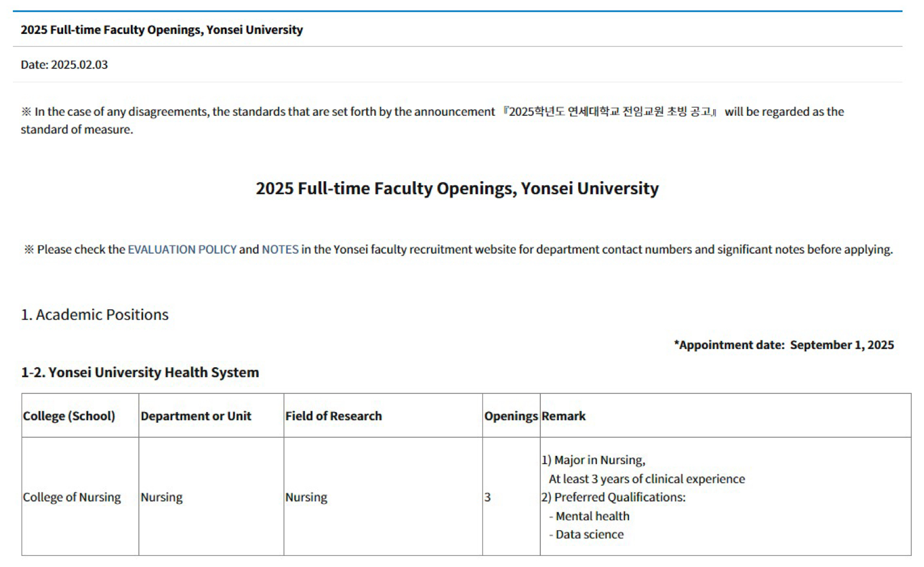Click the 'standard of measure.' text line
This screenshot has height=567, width=924.
pyautogui.click(x=77, y=130)
